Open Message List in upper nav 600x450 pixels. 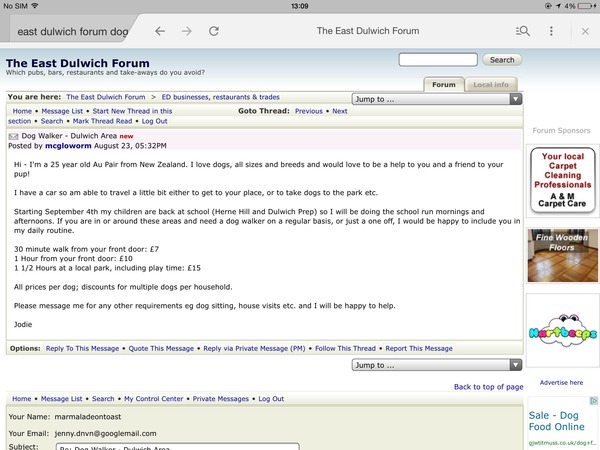pos(62,111)
